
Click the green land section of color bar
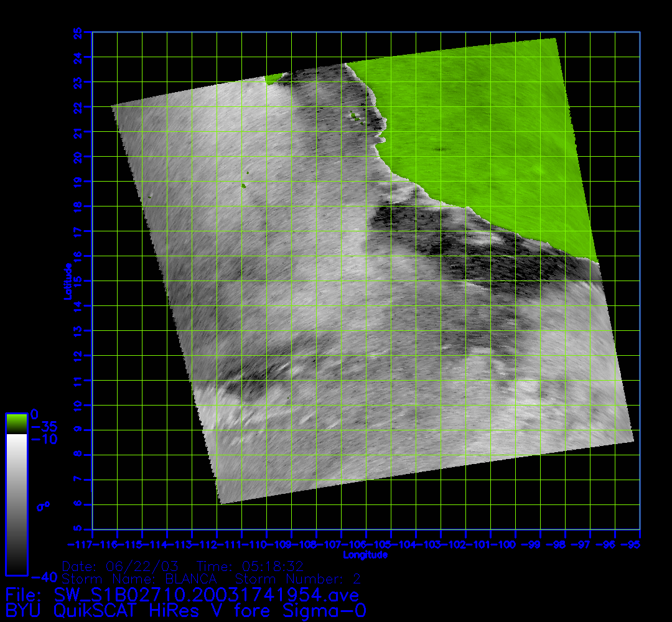click(x=16, y=423)
